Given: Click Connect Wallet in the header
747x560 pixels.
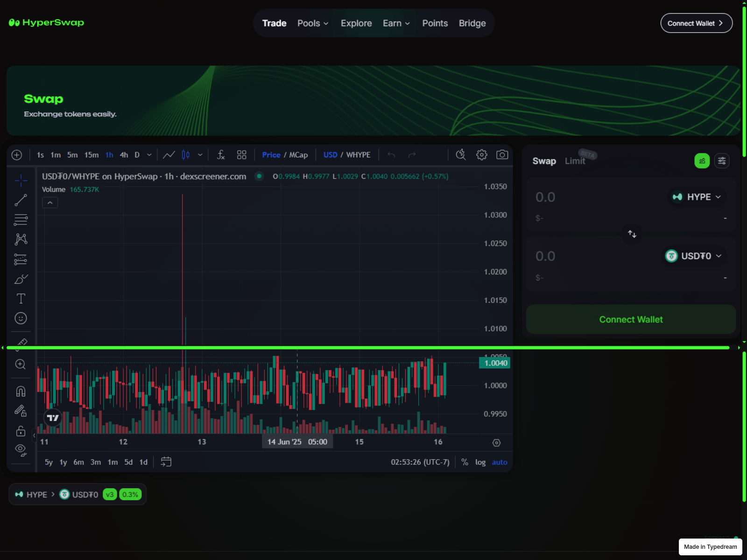Looking at the screenshot, I should 696,23.
